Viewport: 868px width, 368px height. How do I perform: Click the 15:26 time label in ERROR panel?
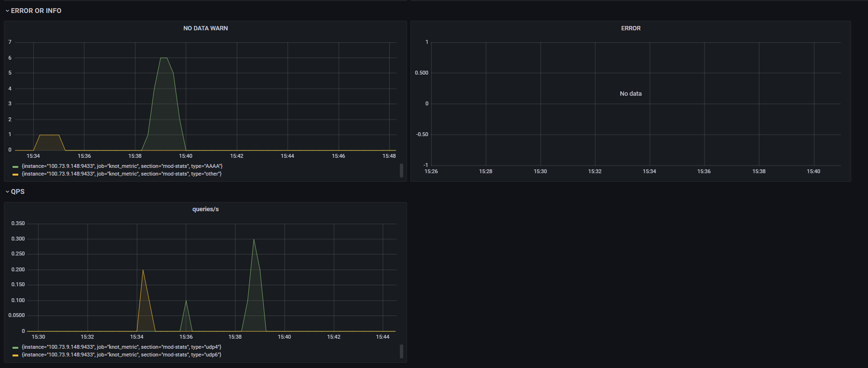pos(431,171)
